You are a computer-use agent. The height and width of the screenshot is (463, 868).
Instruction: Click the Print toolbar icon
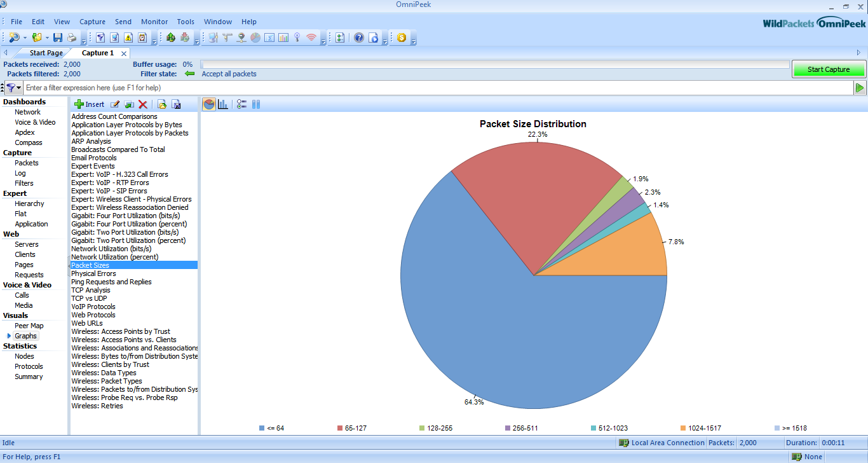(72, 38)
